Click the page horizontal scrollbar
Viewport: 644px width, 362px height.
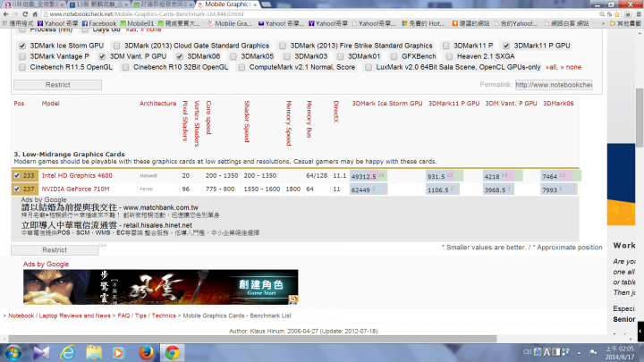pyautogui.click(x=252, y=339)
